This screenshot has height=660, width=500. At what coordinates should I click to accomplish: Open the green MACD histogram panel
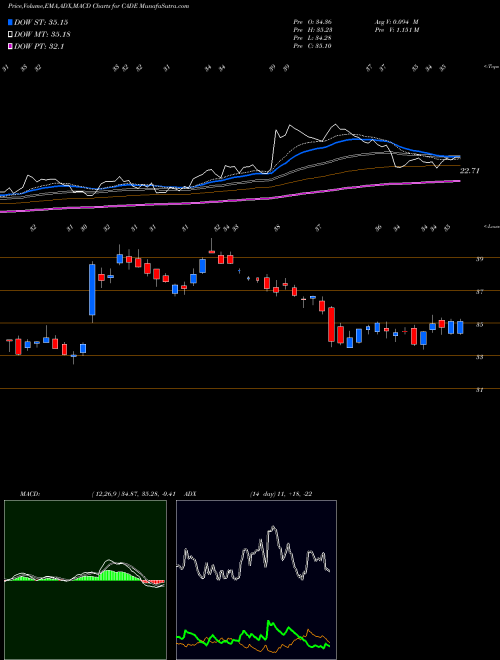pos(85,580)
